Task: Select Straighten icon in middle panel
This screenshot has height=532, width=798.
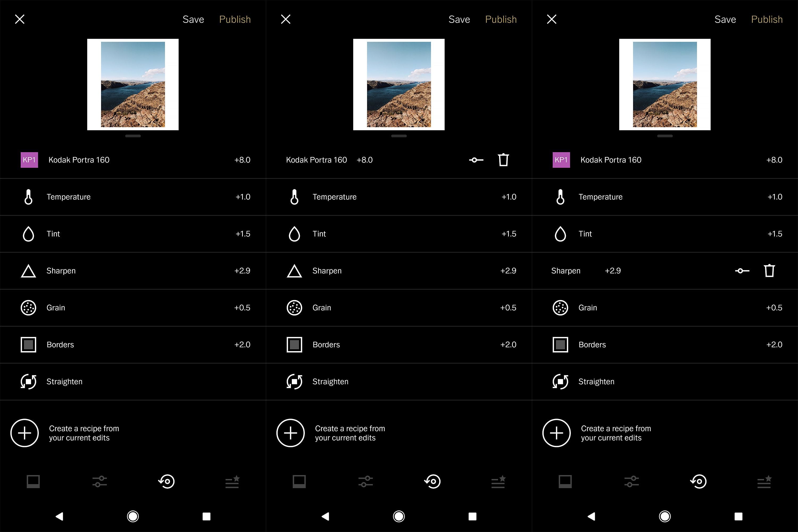Action: pos(294,382)
